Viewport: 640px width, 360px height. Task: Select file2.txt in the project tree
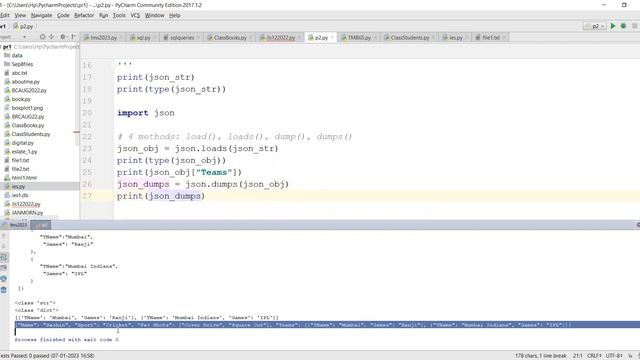click(x=20, y=169)
